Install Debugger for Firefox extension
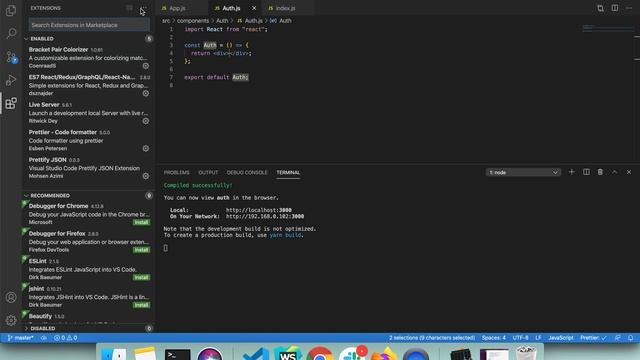640x360 pixels. coord(141,250)
